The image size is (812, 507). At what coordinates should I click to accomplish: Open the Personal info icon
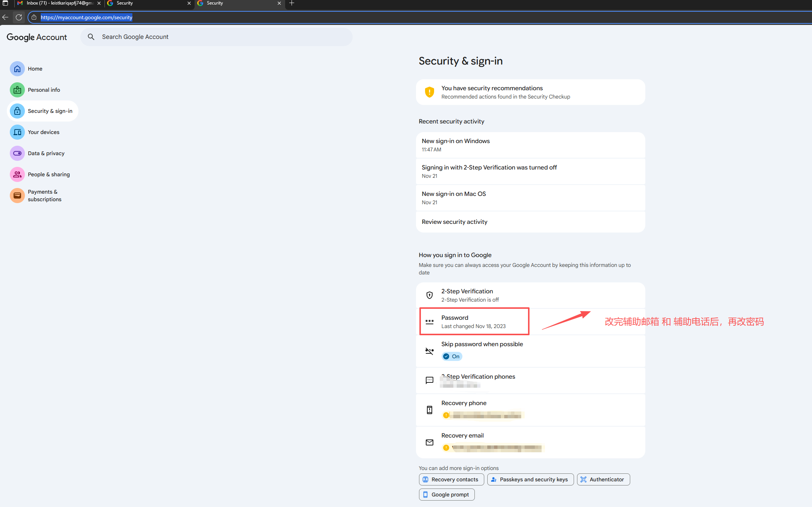tap(17, 90)
